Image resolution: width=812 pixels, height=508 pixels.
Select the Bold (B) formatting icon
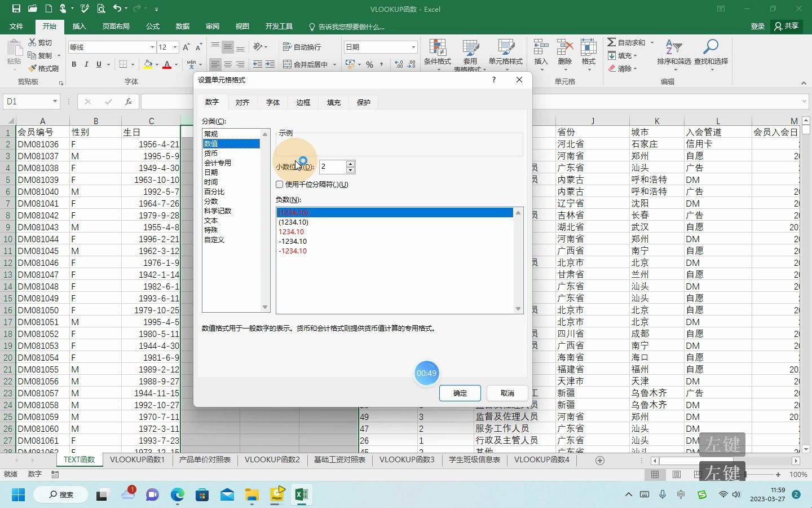73,64
